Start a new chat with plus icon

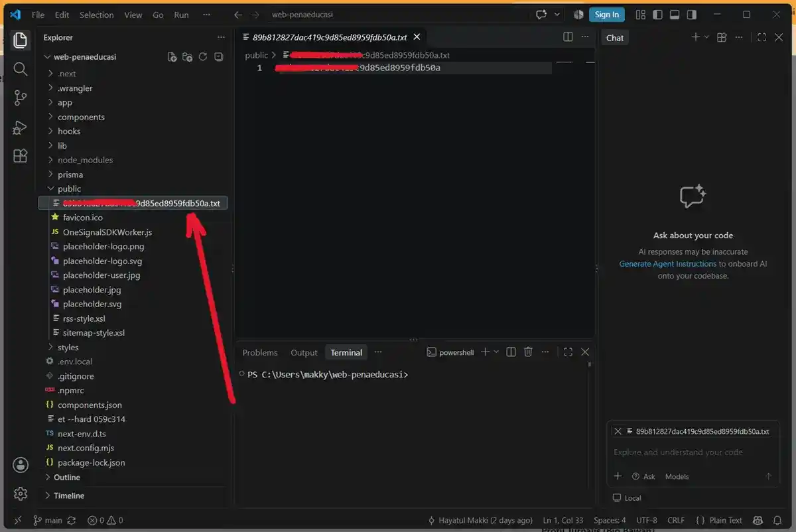pos(696,37)
